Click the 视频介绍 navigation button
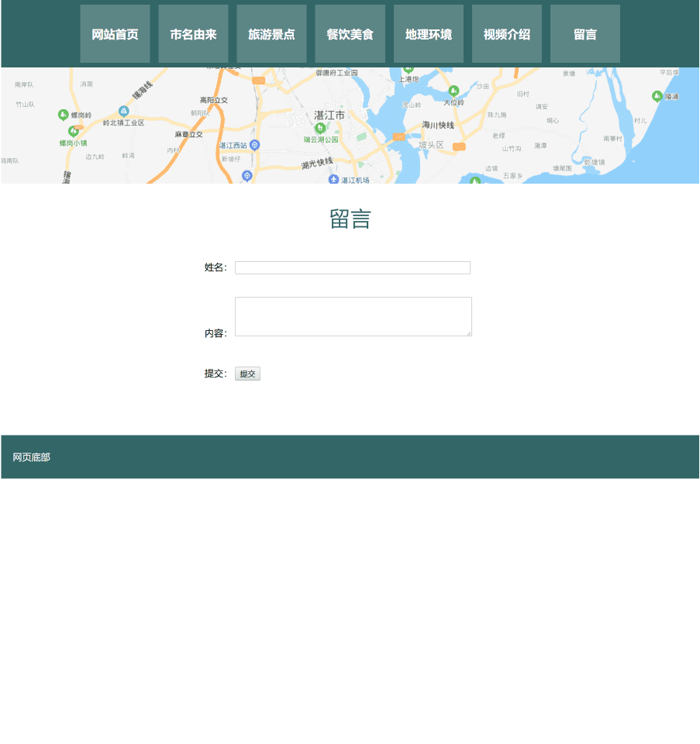 (x=506, y=33)
